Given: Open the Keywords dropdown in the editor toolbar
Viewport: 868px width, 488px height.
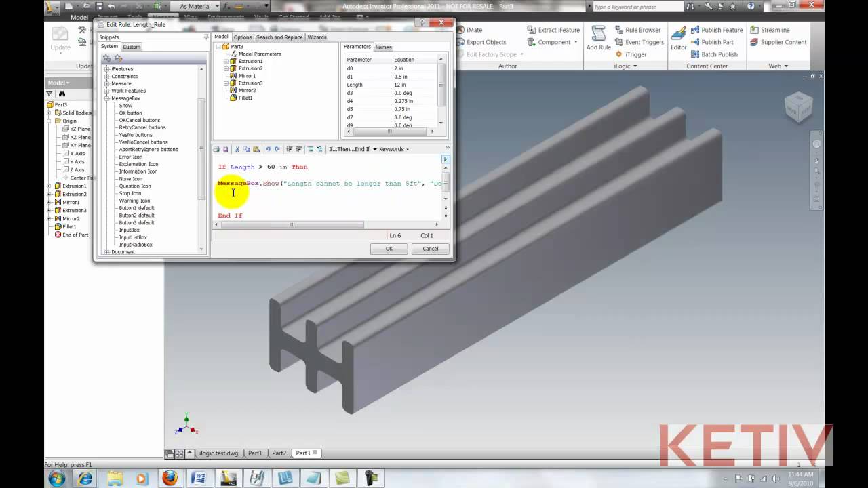Looking at the screenshot, I should tap(393, 149).
